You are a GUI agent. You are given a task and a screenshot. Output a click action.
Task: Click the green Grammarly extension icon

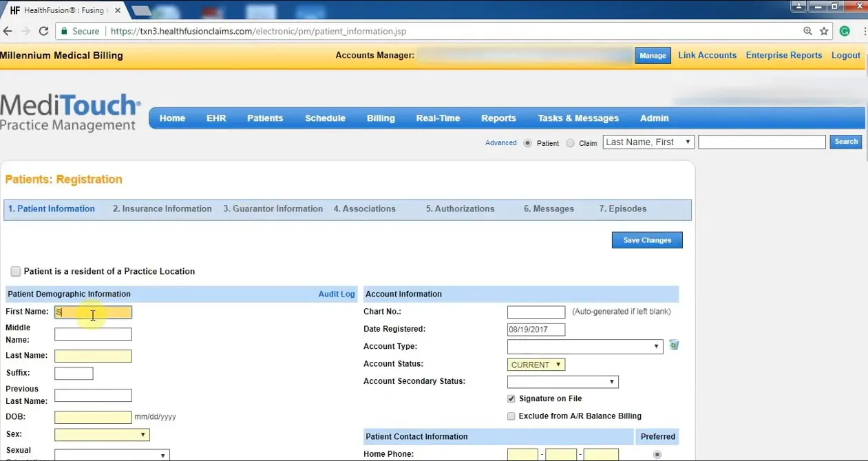point(845,31)
